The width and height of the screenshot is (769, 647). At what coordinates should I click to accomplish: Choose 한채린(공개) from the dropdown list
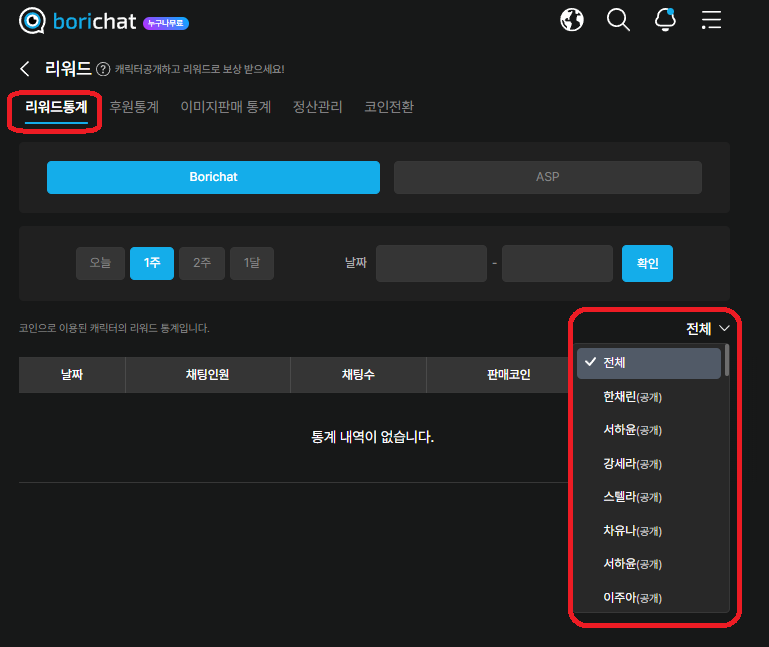tap(632, 397)
